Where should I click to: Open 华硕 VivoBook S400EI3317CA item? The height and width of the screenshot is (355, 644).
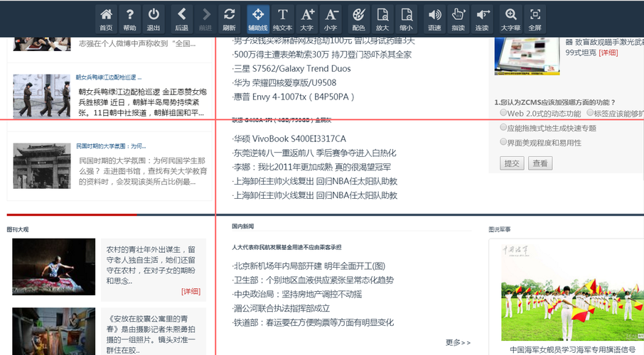pos(289,138)
